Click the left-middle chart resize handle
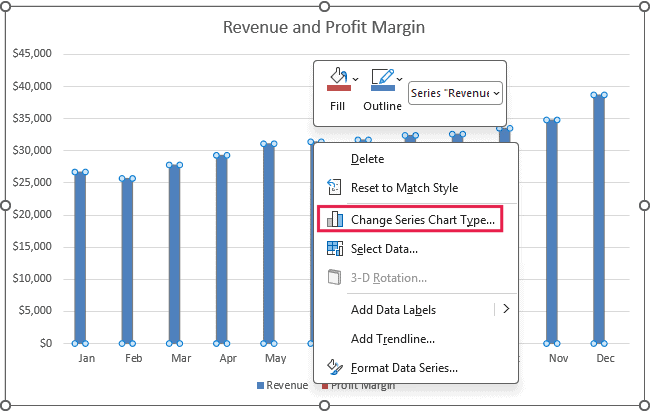Viewport: 652px width, 412px height. coord(6,205)
